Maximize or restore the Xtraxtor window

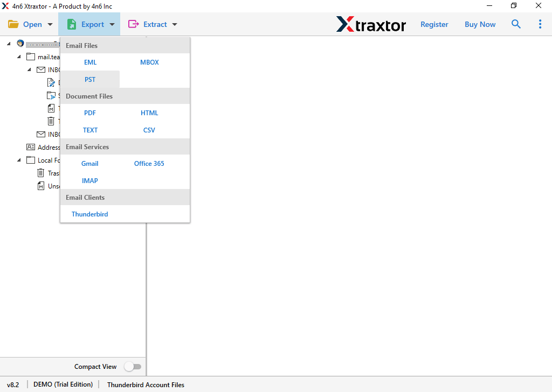pyautogui.click(x=514, y=5)
